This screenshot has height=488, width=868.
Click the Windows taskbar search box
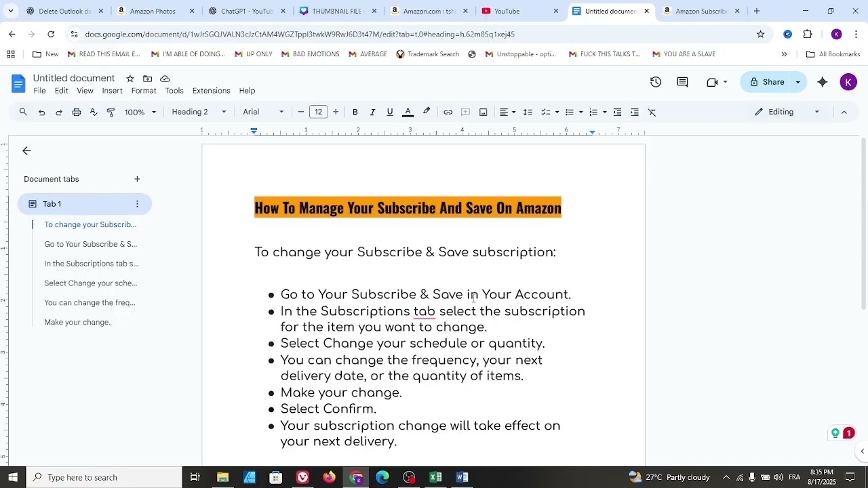pos(103,477)
